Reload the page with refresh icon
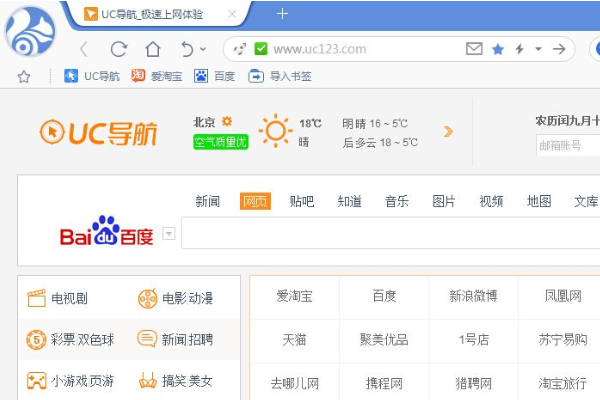The image size is (600, 400). coord(119,49)
